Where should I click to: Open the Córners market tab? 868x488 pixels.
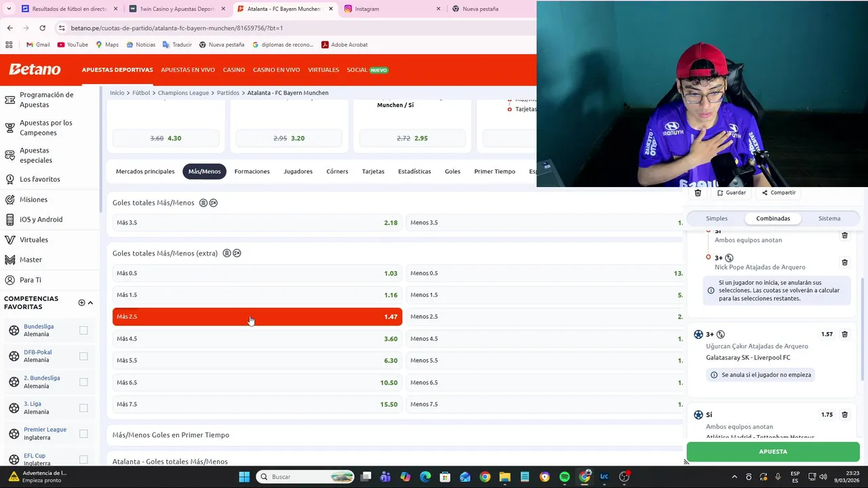(337, 171)
